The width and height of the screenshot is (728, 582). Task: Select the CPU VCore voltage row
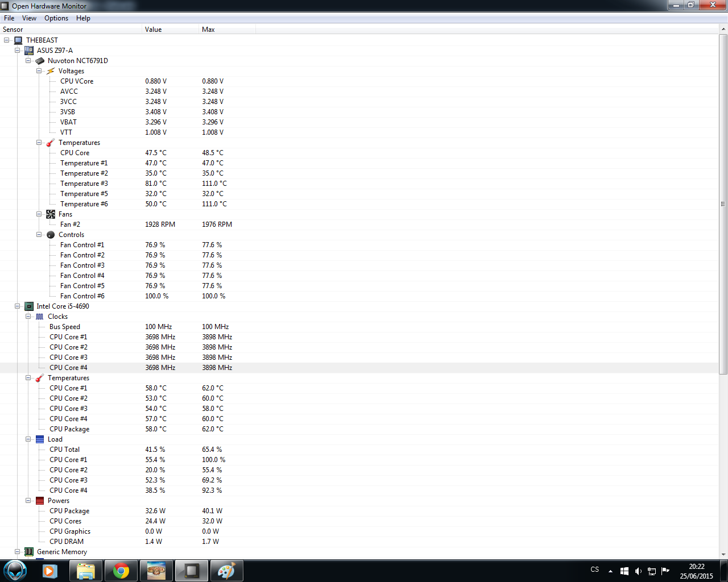click(359, 81)
